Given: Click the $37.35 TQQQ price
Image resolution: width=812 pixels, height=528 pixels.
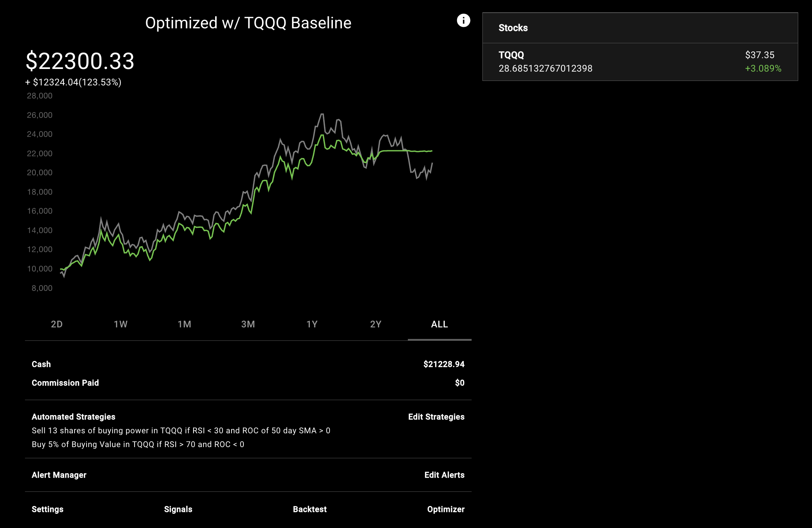Looking at the screenshot, I should pos(759,55).
